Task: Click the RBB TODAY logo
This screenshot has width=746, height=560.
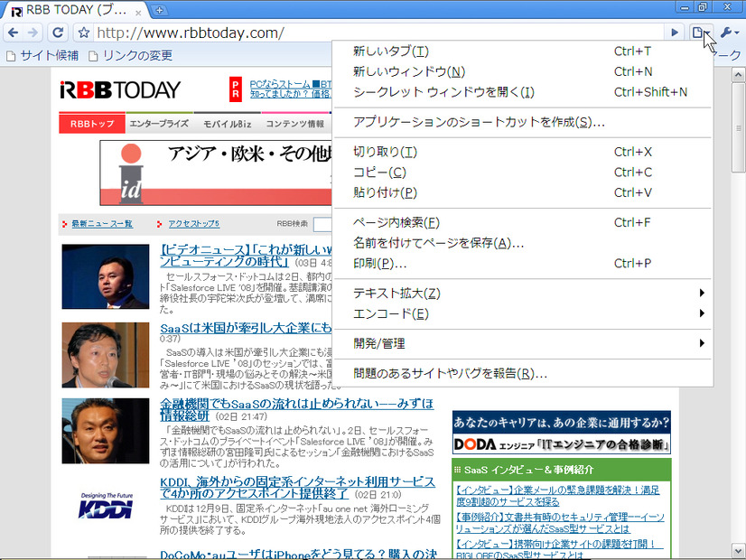Action: click(120, 90)
